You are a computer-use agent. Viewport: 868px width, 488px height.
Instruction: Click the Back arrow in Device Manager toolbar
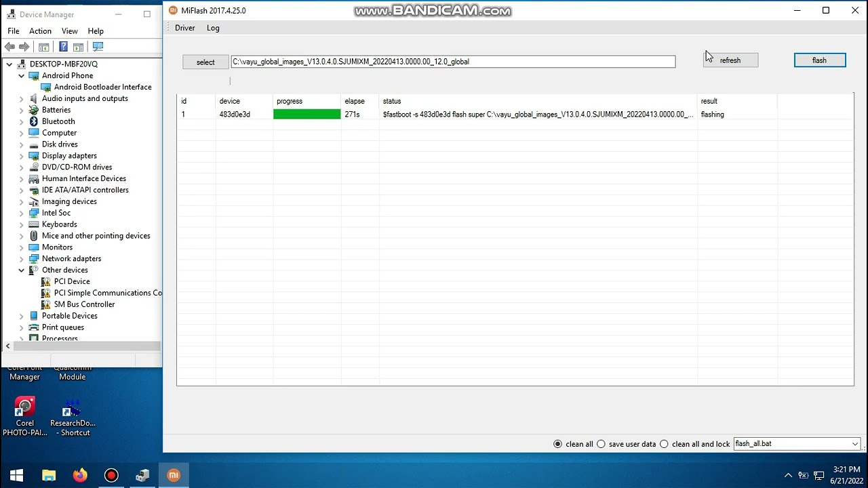9,47
